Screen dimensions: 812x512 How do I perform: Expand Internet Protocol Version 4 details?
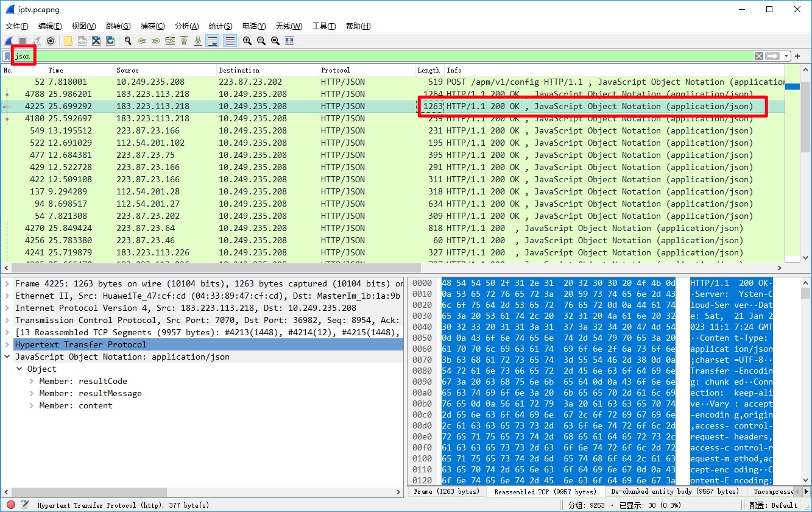[7, 308]
